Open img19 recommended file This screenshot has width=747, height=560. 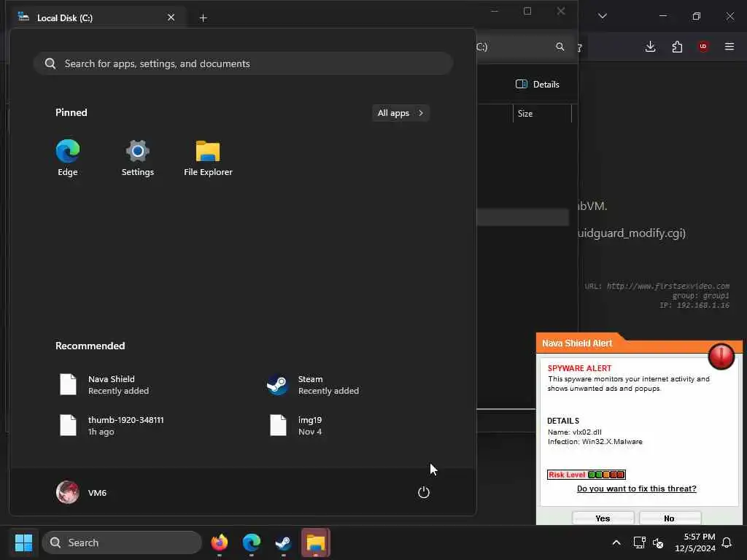tap(296, 426)
